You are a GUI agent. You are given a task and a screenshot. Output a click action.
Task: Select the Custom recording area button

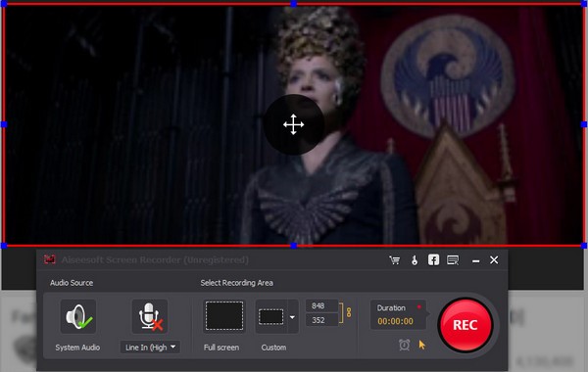click(271, 316)
